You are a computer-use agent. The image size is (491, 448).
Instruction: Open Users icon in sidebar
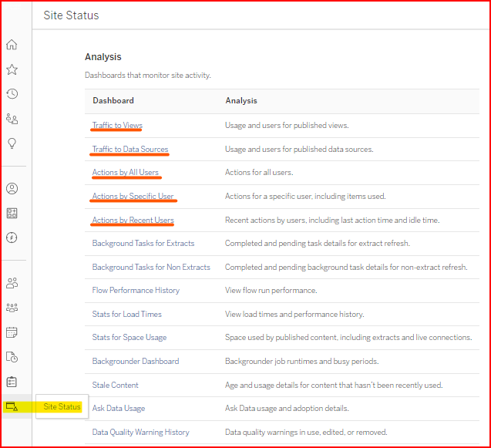12,283
